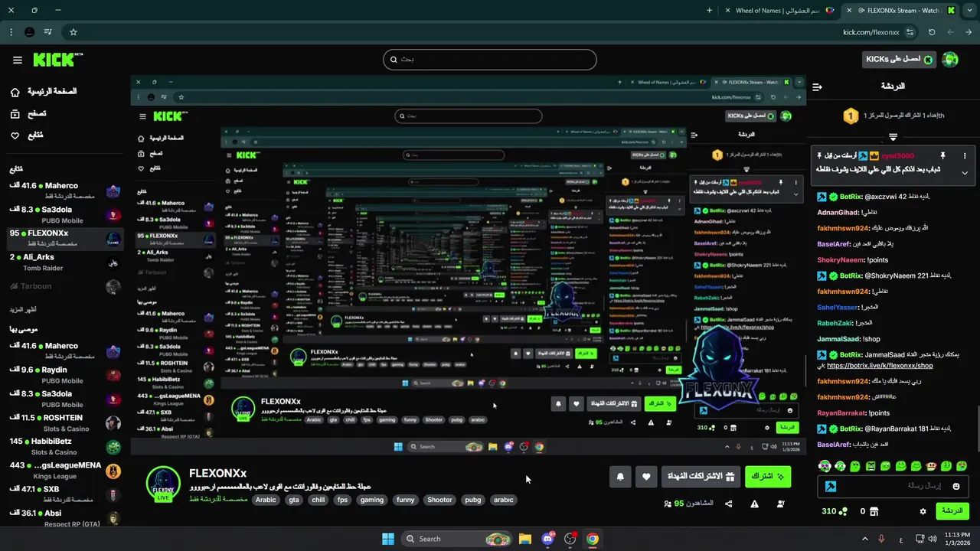
Task: Open HabibiBetz channel in sidebar
Action: (x=65, y=446)
